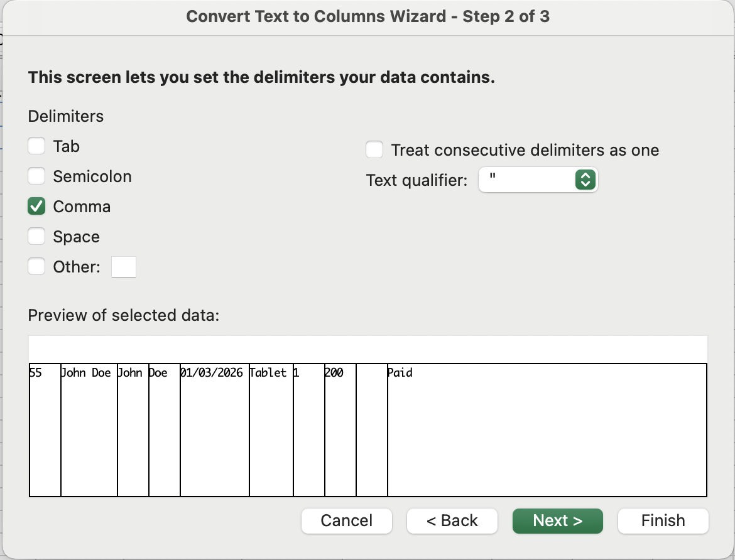Viewport: 735px width, 560px height.
Task: Enable Treat consecutive delimiters as one
Action: pyautogui.click(x=374, y=150)
